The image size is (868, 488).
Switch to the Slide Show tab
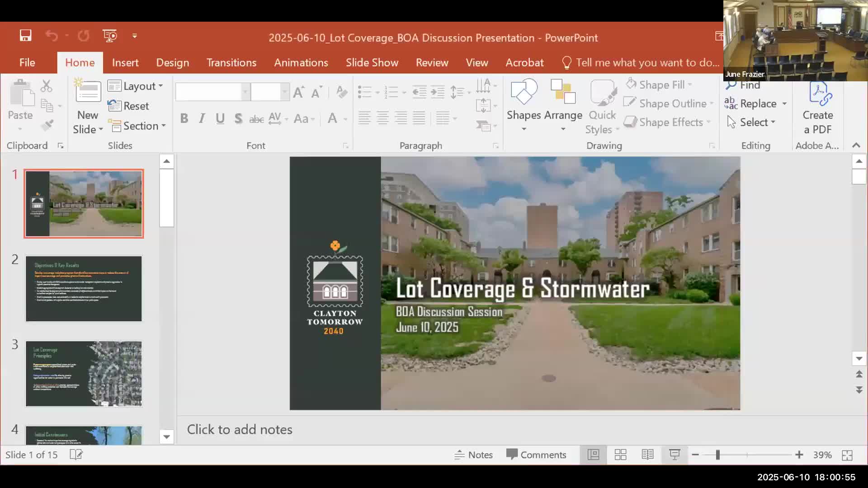click(x=372, y=63)
